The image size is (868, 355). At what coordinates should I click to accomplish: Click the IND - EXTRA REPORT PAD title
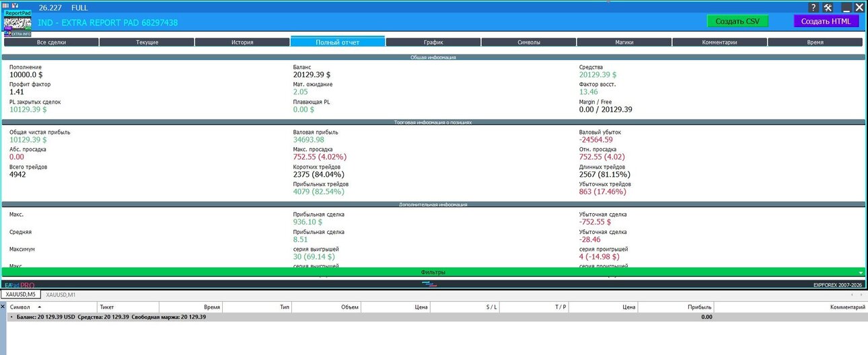click(x=108, y=23)
